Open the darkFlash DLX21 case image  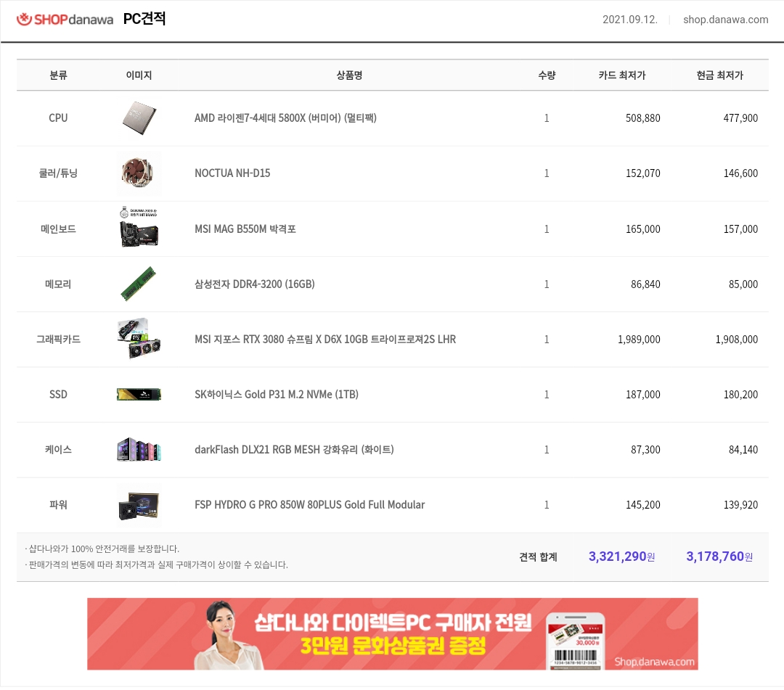[x=139, y=449]
